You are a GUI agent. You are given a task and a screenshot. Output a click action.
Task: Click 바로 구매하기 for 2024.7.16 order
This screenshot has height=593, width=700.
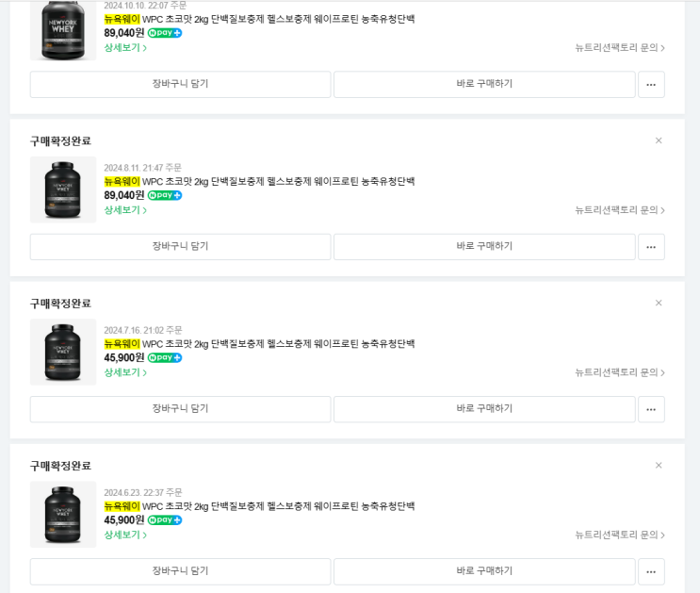click(x=484, y=409)
